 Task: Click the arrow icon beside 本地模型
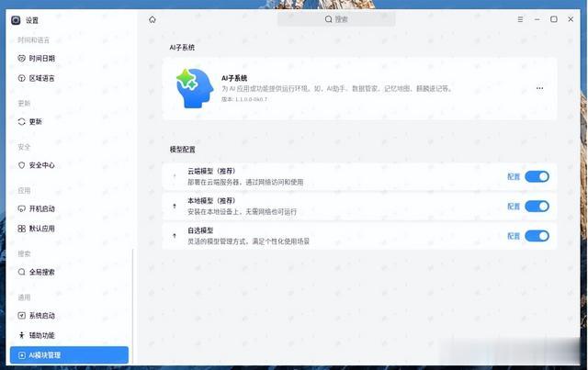[x=175, y=206]
